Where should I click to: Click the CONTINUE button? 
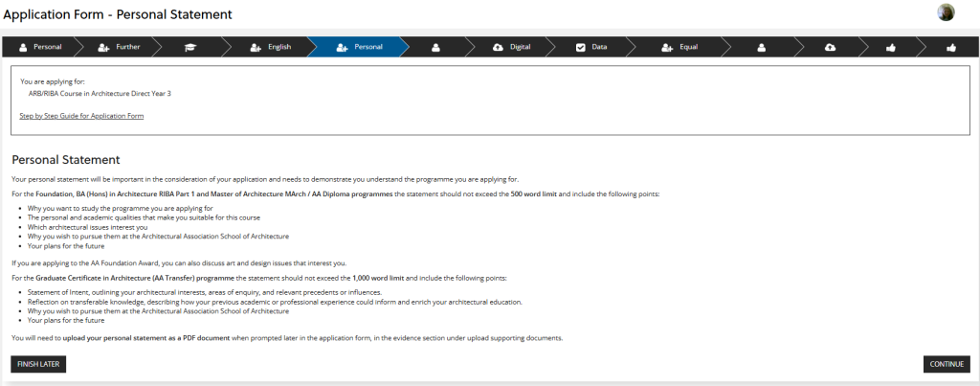click(947, 364)
